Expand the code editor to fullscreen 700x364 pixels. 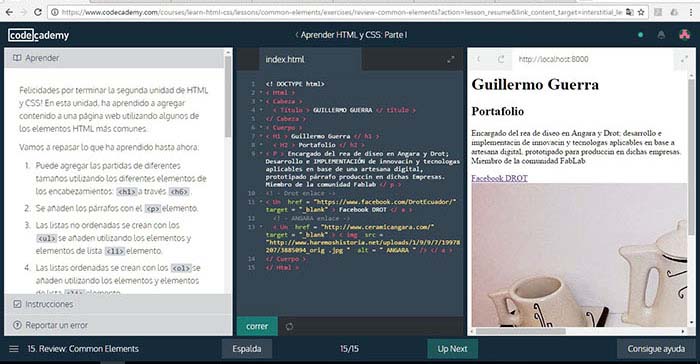click(x=451, y=59)
